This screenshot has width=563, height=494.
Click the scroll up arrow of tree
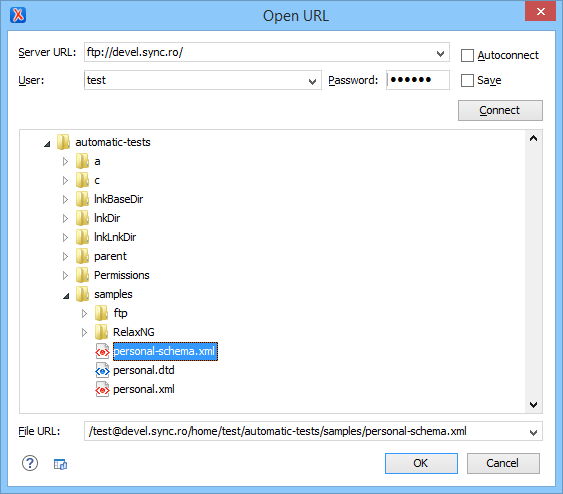(x=534, y=138)
